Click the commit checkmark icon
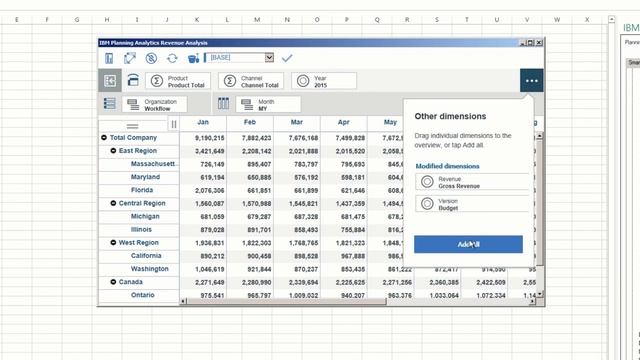This screenshot has width=640, height=360. pos(287,58)
